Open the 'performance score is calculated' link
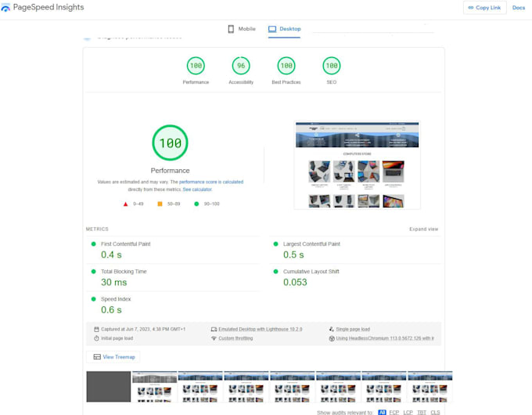532x415 pixels. click(211, 182)
